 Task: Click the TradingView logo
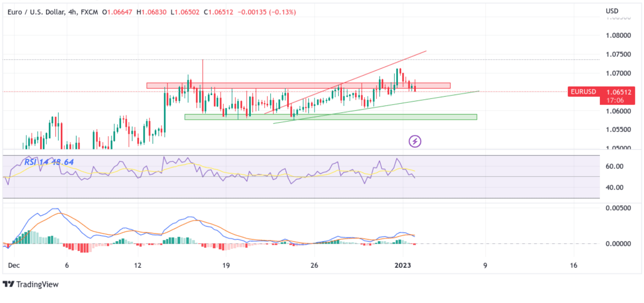point(31,284)
